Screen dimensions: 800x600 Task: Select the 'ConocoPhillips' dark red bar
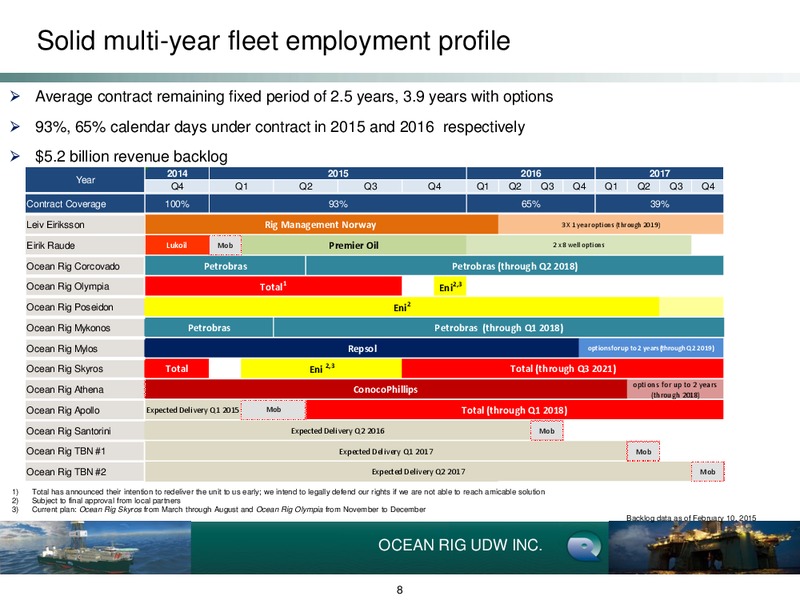386,389
